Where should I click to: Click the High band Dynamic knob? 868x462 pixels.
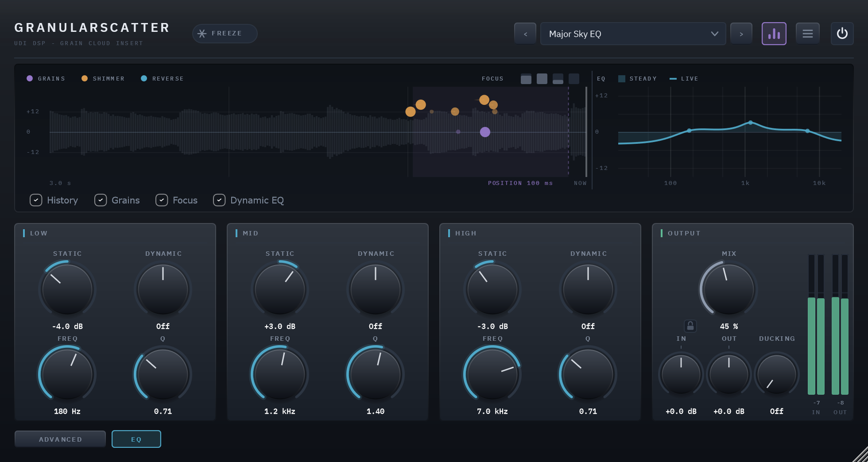pyautogui.click(x=588, y=289)
